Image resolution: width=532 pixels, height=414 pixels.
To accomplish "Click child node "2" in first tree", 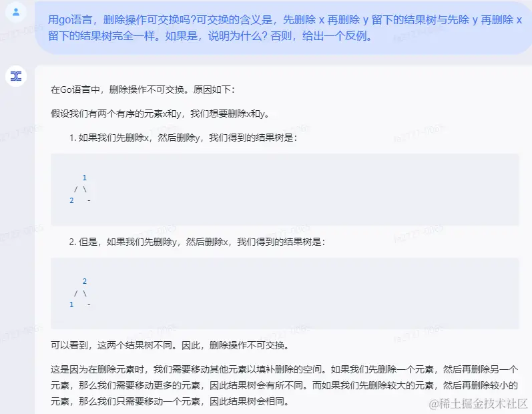I will coord(71,200).
